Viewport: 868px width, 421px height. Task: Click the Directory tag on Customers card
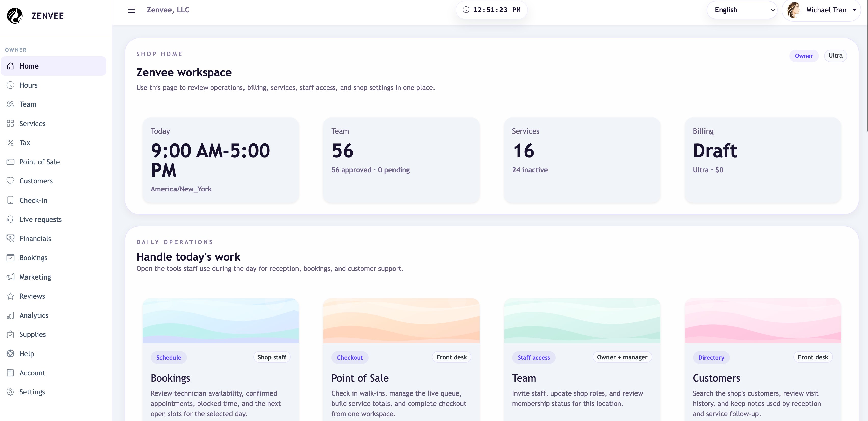(711, 357)
